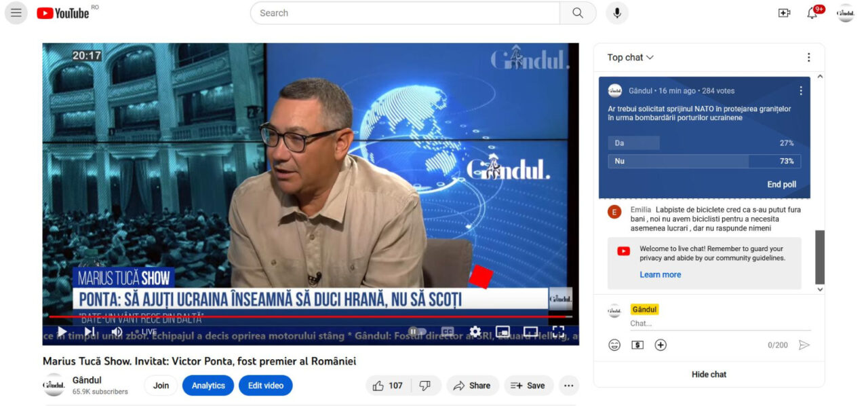
Task: Click the End poll button
Action: [x=781, y=185]
